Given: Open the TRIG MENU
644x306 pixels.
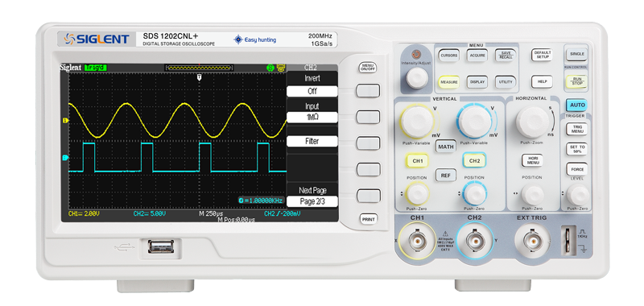Looking at the screenshot, I should (x=577, y=129).
